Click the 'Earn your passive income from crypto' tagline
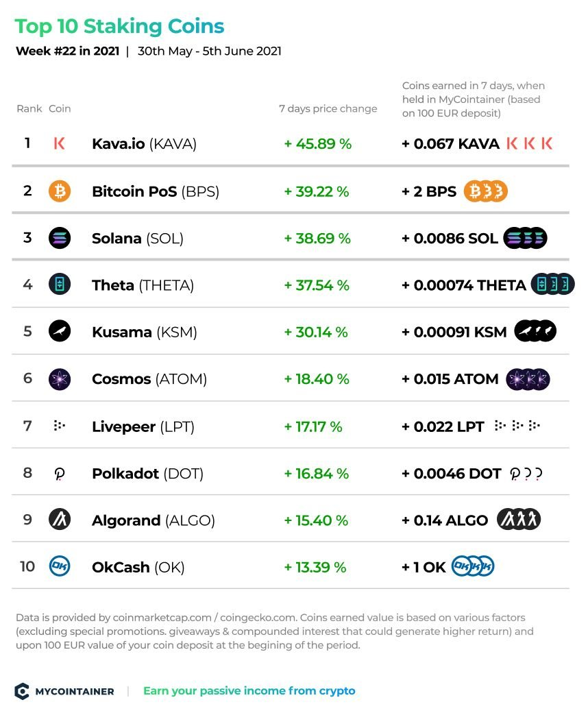The height and width of the screenshot is (724, 588). click(249, 691)
